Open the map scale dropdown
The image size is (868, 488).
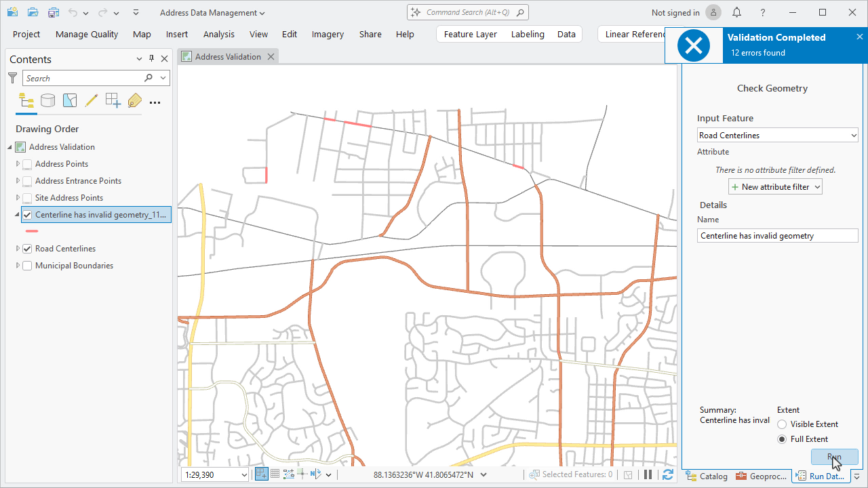coord(243,474)
